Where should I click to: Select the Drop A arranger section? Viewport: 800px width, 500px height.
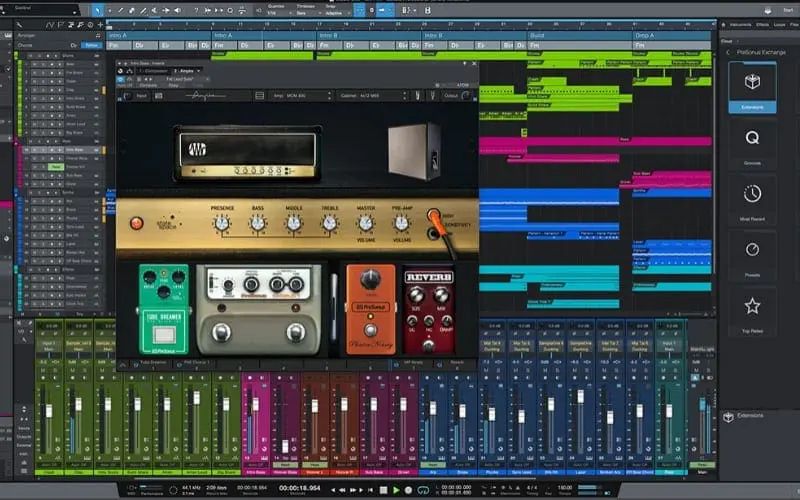coord(671,36)
